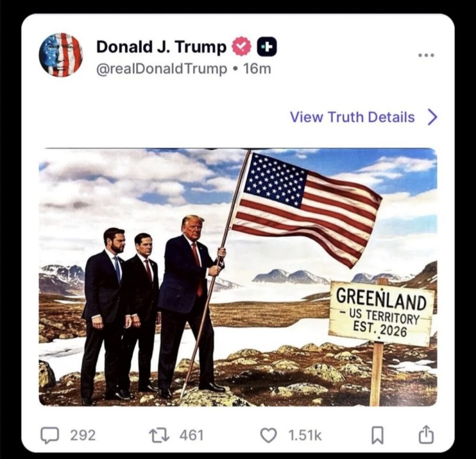Bookmark this post

click(377, 435)
